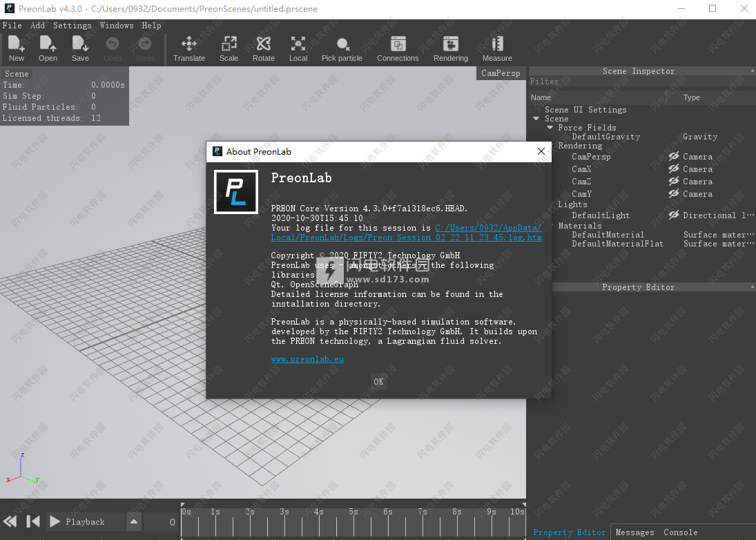Click the Scene label in the viewport overlay
The height and width of the screenshot is (540, 756).
pyautogui.click(x=17, y=73)
